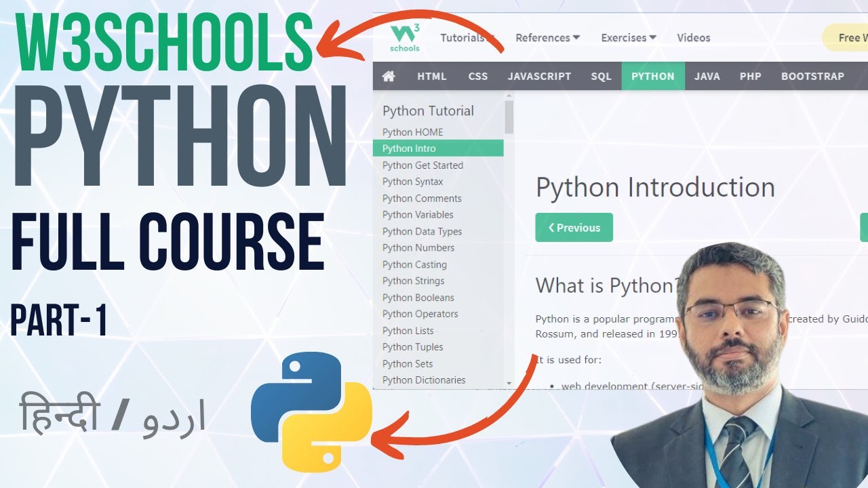
Task: Switch to the JAVASCRIPT tab
Action: [x=540, y=76]
